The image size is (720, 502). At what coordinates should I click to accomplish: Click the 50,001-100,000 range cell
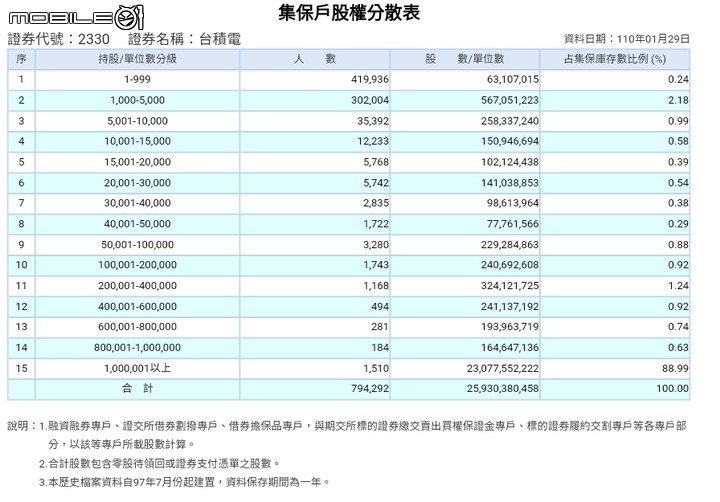point(137,245)
